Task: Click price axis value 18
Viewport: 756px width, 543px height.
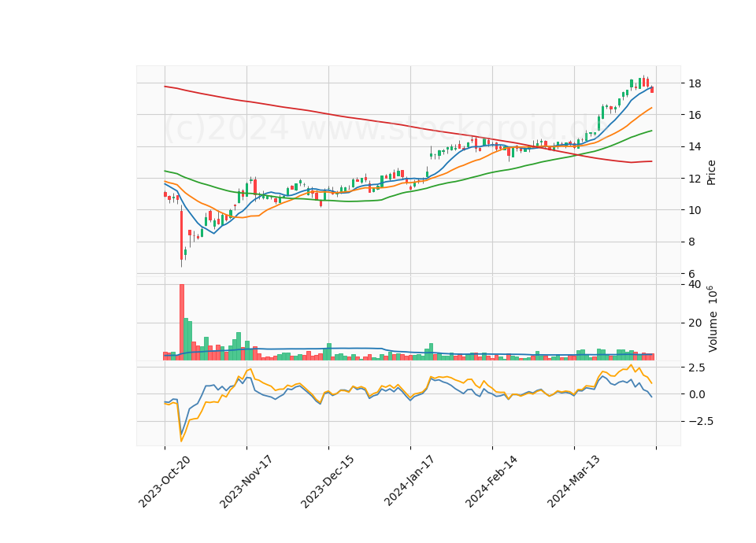Action: tap(695, 83)
